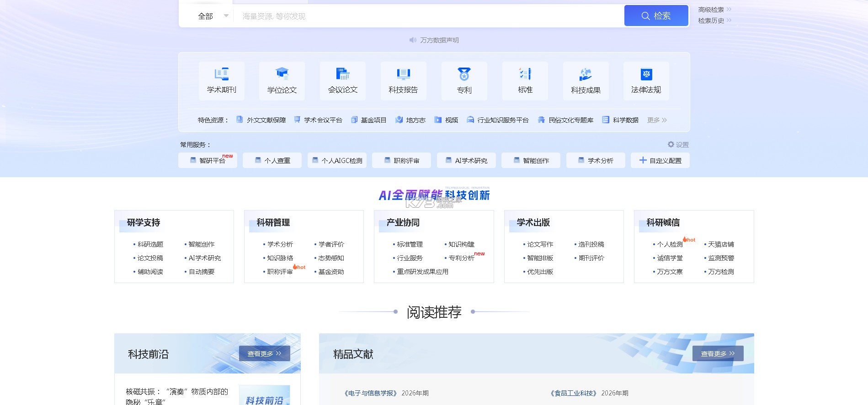868x405 pixels.
Task: Open 标准管理 under 产业协同
Action: (410, 244)
